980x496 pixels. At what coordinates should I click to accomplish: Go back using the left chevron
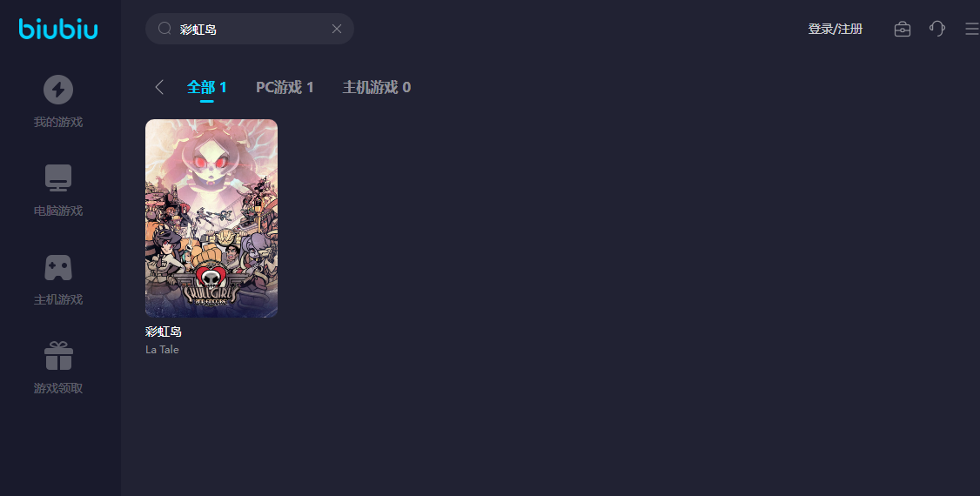click(159, 87)
